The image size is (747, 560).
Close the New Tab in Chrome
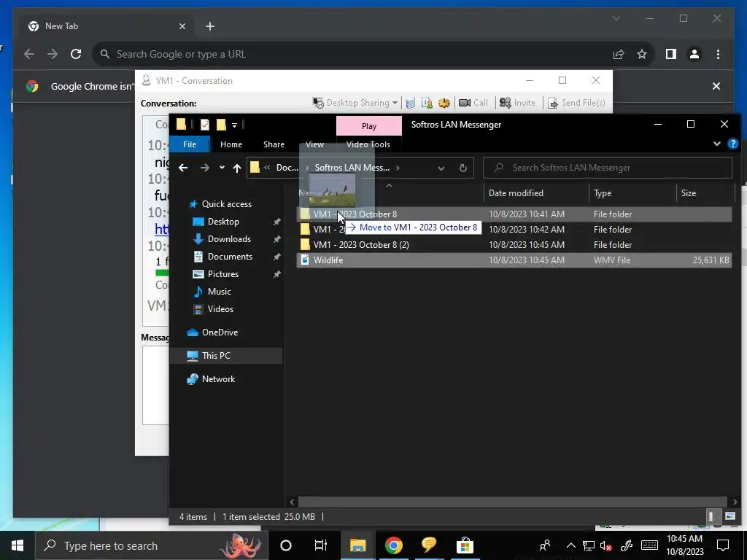182,26
